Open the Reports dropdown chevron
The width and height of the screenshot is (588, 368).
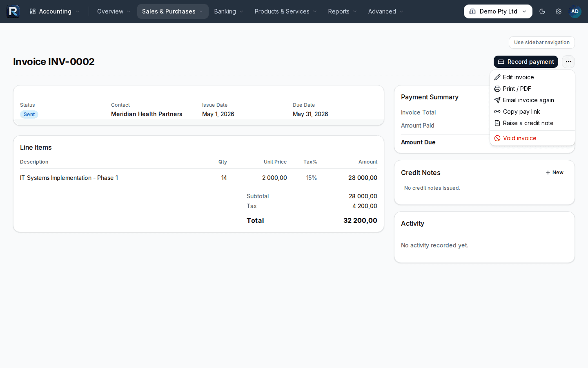355,11
